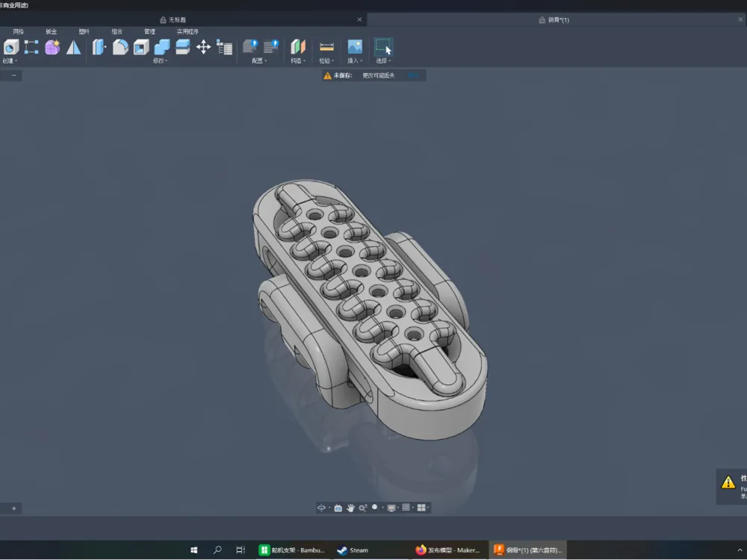Open the Manage ribbon tab
747x560 pixels.
(x=148, y=31)
